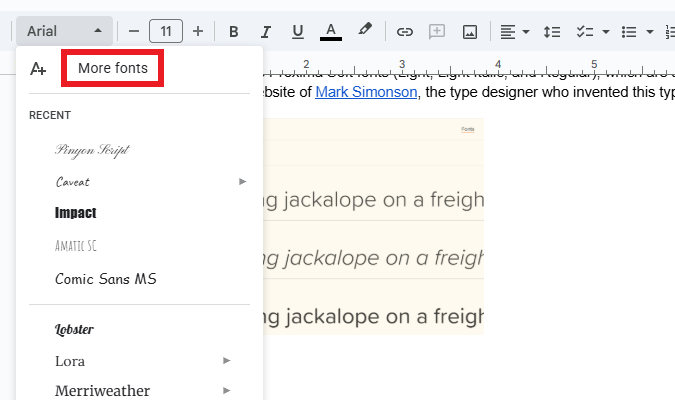Viewport: 675px width, 400px height.
Task: Toggle Italic formatting in toolbar
Action: tap(265, 31)
